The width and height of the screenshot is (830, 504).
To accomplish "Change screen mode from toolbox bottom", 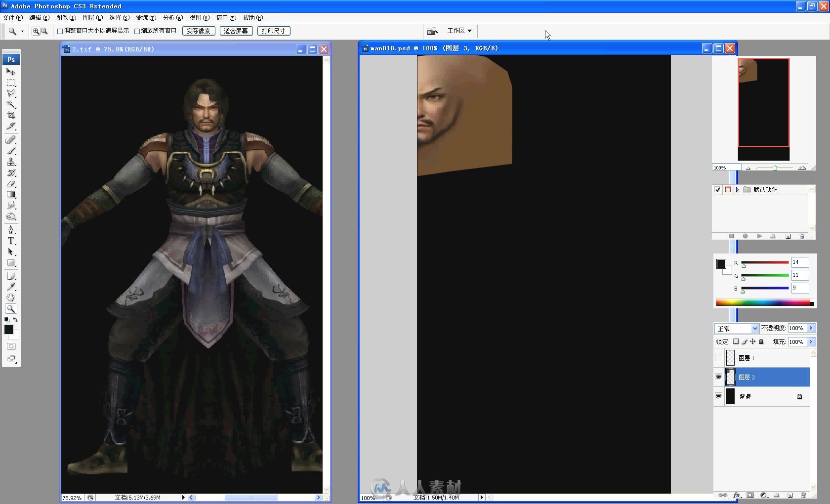I will (11, 359).
